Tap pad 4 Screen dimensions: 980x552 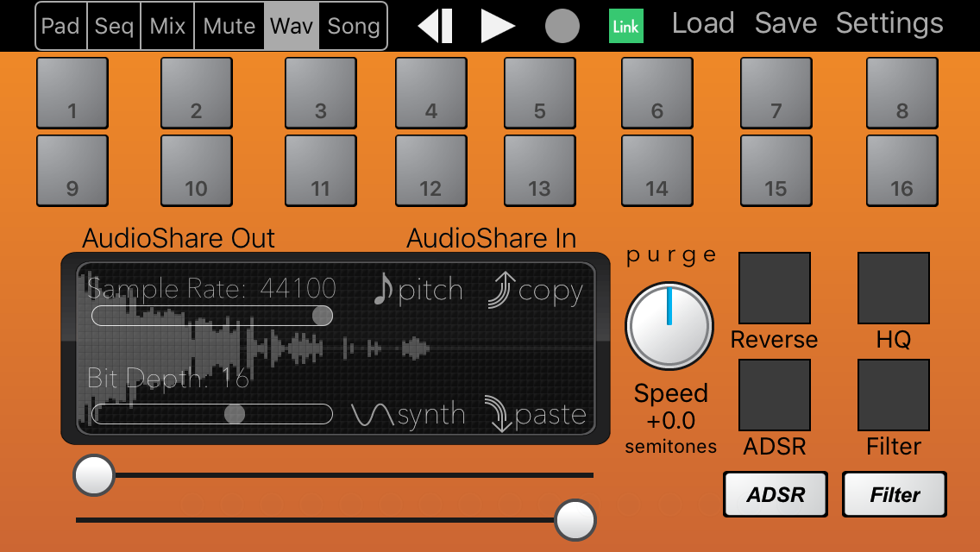coord(431,92)
